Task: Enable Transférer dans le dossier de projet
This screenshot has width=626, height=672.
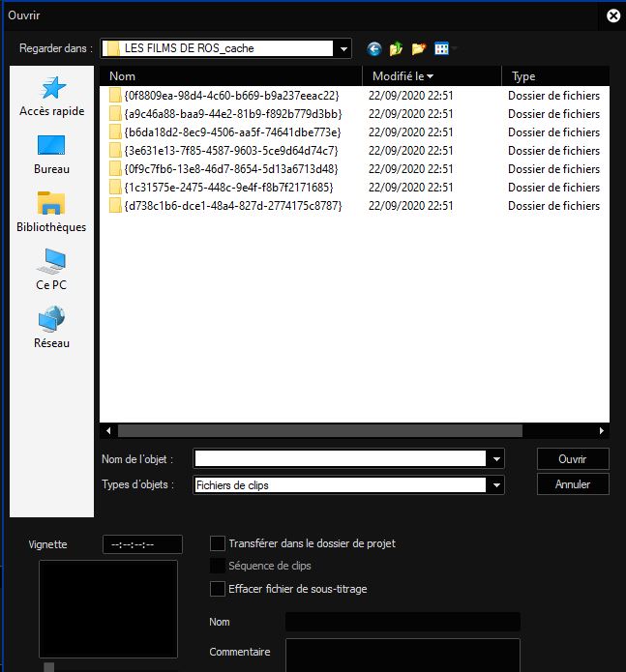Action: click(218, 543)
